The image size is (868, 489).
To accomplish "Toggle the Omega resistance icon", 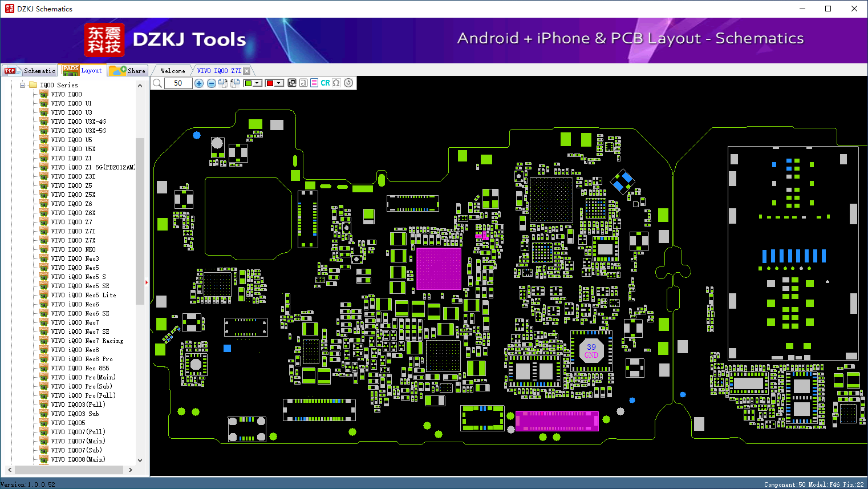I will coord(336,83).
